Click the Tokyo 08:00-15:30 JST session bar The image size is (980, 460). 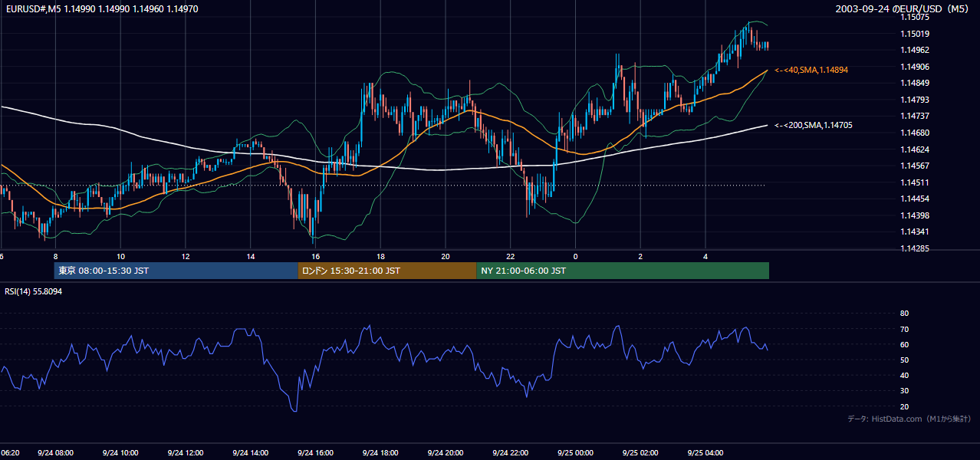click(x=176, y=271)
